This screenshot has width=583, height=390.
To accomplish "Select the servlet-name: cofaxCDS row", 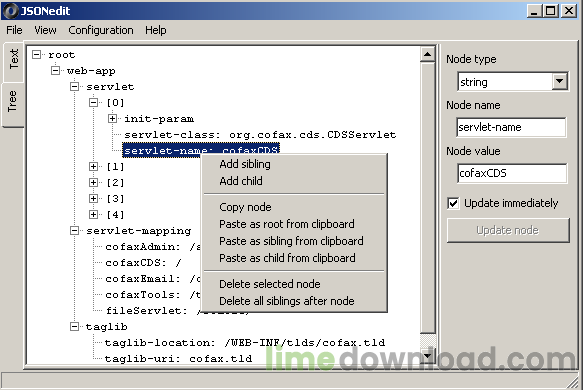I will point(201,150).
